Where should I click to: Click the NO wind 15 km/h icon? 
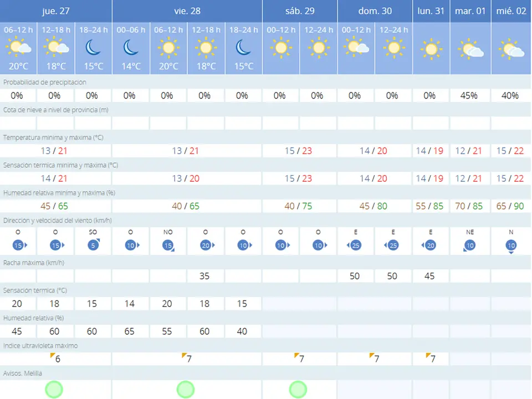168,245
